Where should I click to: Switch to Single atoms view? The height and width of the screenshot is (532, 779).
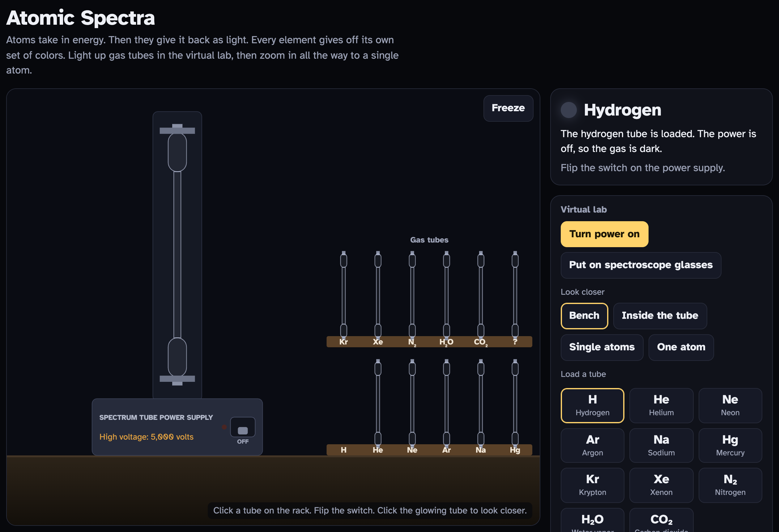602,347
